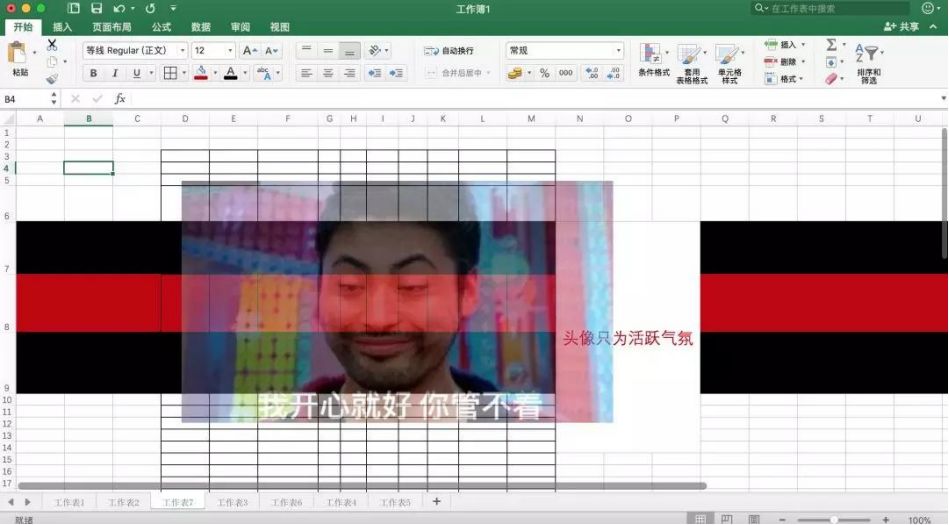949x525 pixels.
Task: Click the 格式 cells button
Action: tap(784, 79)
